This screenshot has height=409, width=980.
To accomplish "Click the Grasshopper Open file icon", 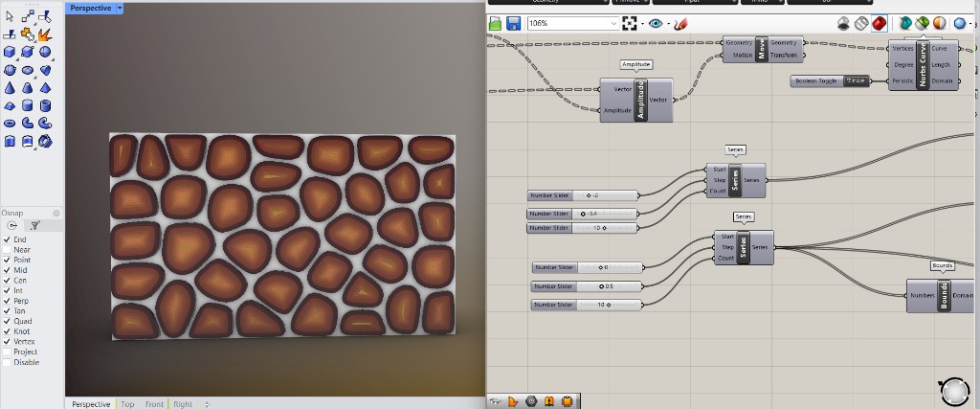I will click(x=495, y=24).
